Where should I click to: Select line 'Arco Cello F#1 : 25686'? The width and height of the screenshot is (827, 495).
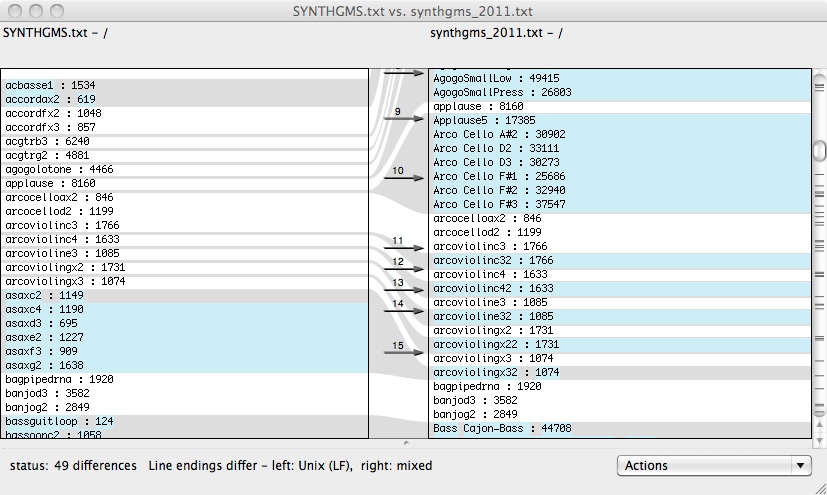click(x=620, y=176)
